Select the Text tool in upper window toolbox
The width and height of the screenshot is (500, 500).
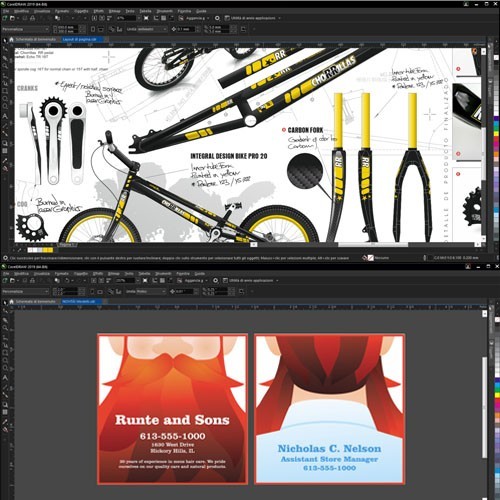point(5,116)
